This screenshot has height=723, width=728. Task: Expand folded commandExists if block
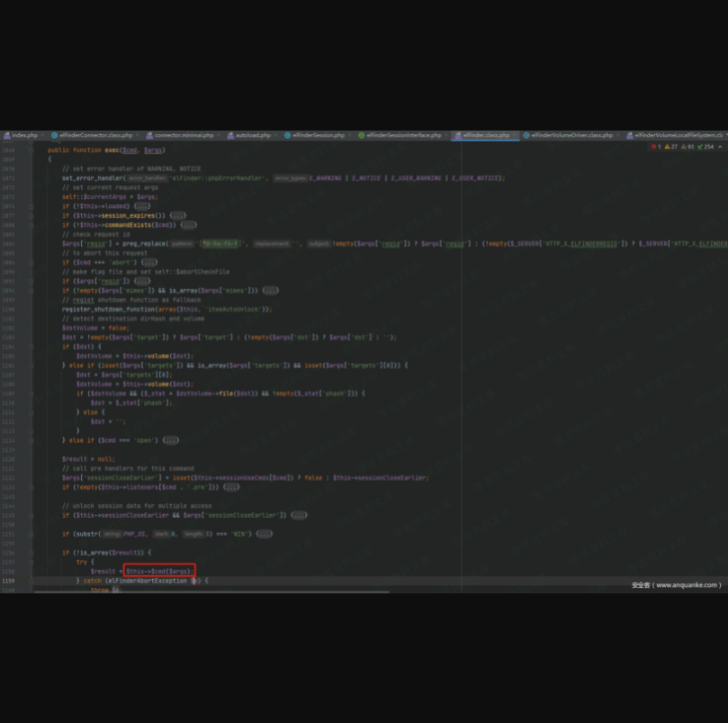tap(188, 225)
